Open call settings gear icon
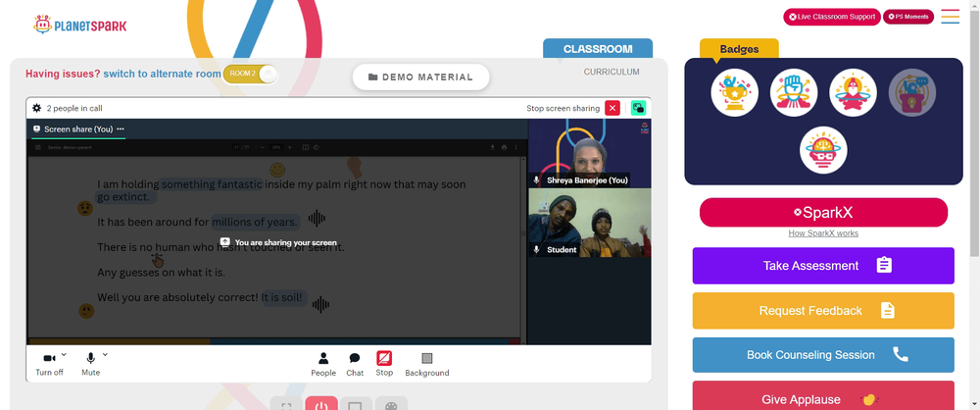Screen dimensions: 980x410 coord(37,108)
